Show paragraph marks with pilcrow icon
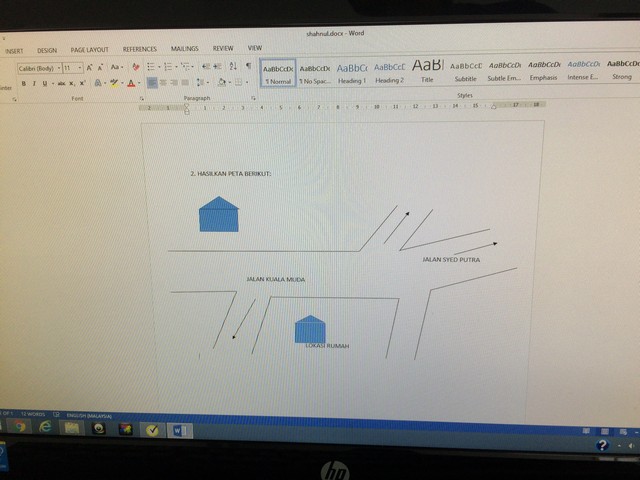 pyautogui.click(x=248, y=67)
